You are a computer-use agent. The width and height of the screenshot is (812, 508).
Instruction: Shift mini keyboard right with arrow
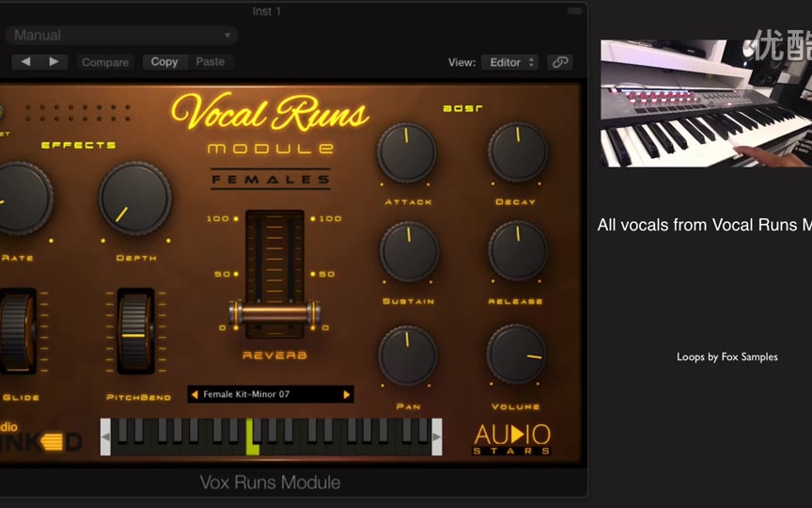click(437, 437)
